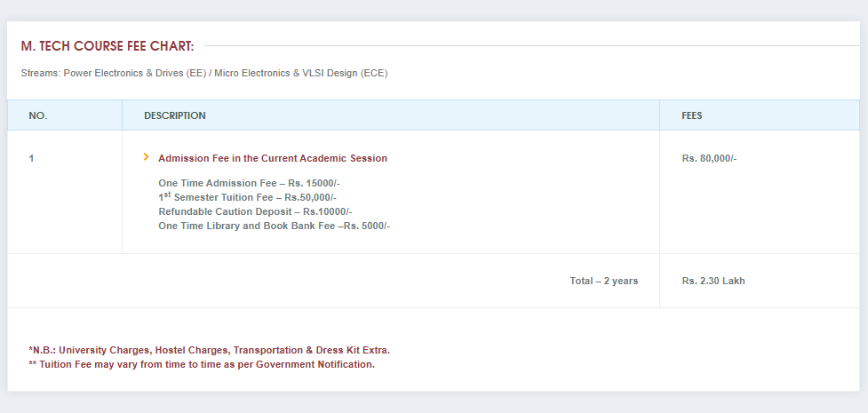868x413 pixels.
Task: Click row number 1 in the NO. column
Action: coord(31,158)
